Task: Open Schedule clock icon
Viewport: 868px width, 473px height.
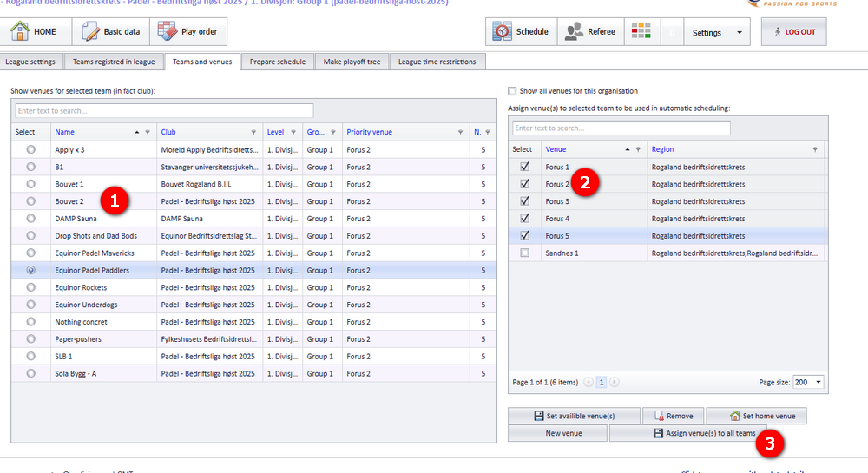Action: pyautogui.click(x=502, y=31)
